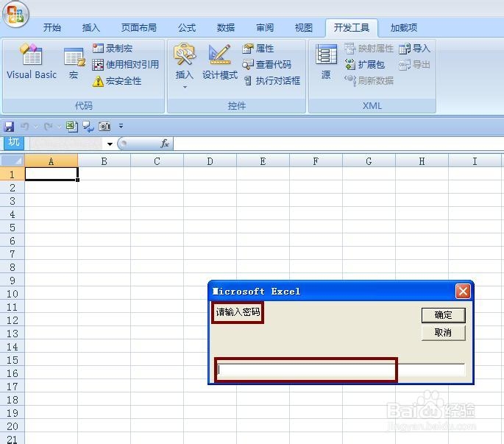This screenshot has height=444, width=504.
Task: Open the XML 源 (Source) pane
Action: 326,62
